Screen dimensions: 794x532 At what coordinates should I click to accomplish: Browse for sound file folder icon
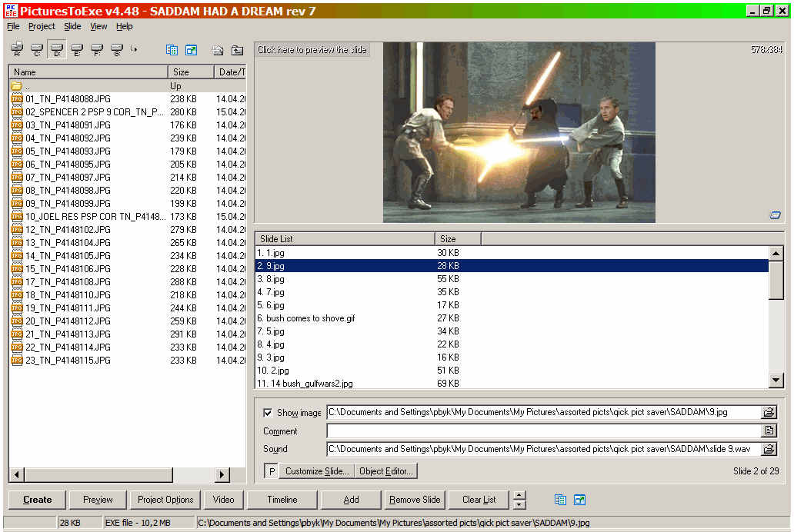point(769,449)
